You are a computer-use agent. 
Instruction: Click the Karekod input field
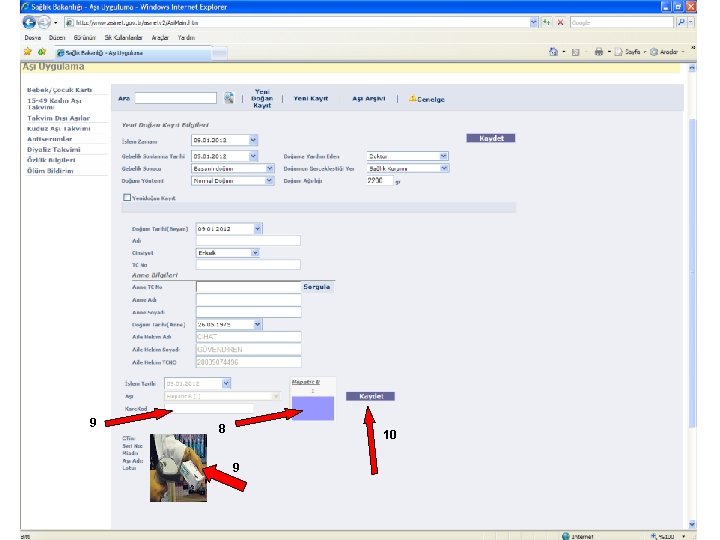(x=209, y=408)
